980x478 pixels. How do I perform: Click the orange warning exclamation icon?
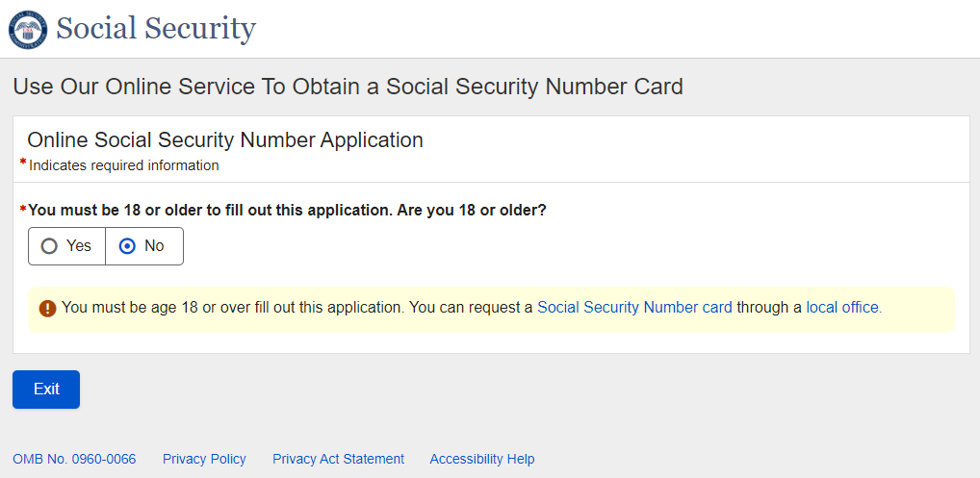coord(47,308)
